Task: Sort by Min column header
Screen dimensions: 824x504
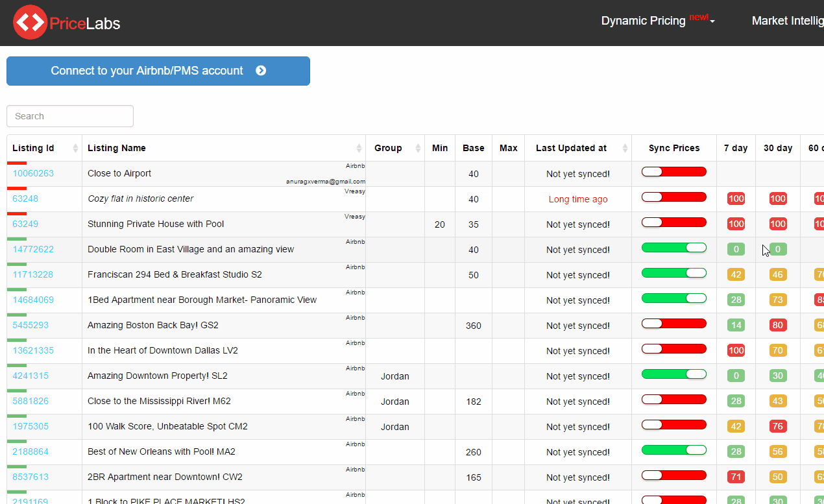Action: 440,148
